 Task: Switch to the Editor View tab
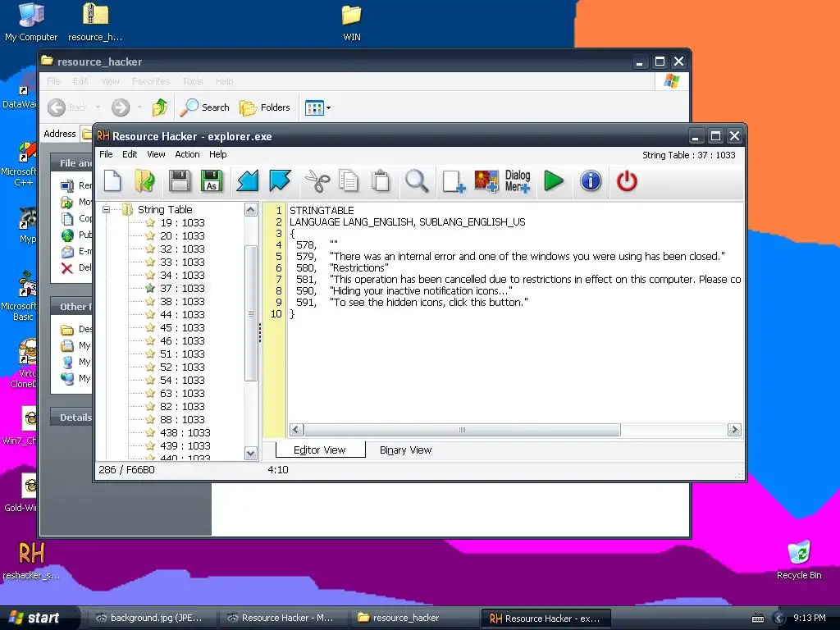tap(320, 450)
